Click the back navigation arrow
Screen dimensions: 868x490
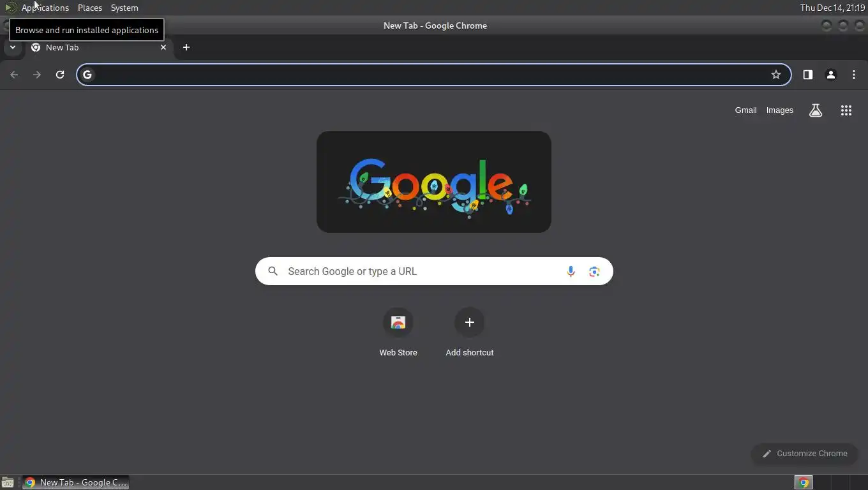click(x=14, y=75)
